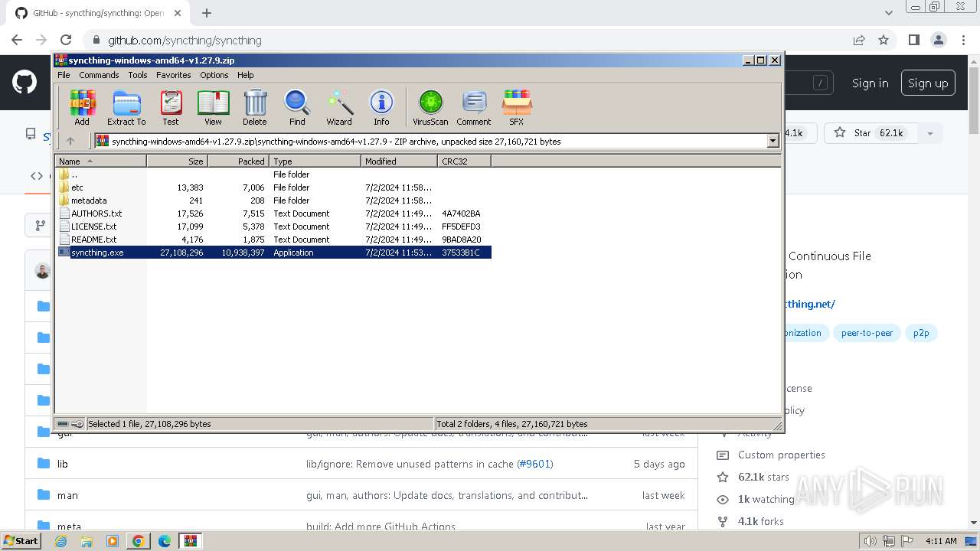Bookmark this page with star icon
Screen dimensions: 980x551
pos(884,40)
